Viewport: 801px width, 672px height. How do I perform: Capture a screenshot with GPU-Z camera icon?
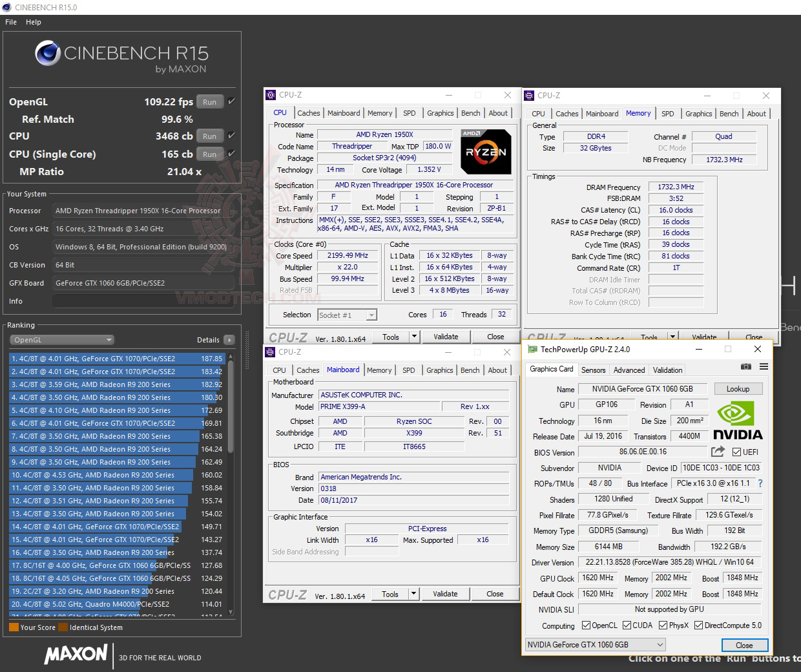coord(746,366)
